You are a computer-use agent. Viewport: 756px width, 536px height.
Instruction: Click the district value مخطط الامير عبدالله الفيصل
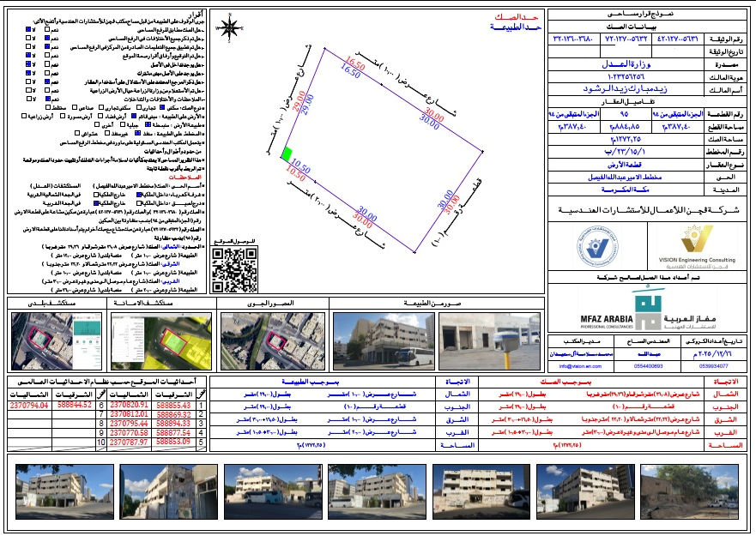pyautogui.click(x=625, y=177)
